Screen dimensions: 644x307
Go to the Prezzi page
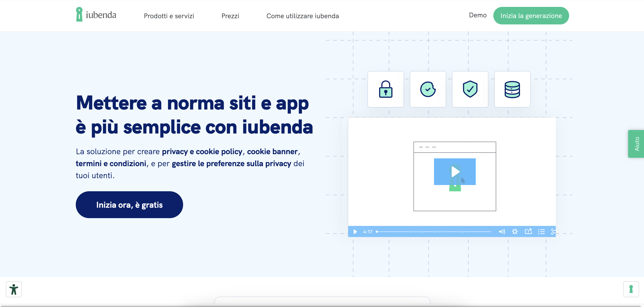tap(230, 16)
